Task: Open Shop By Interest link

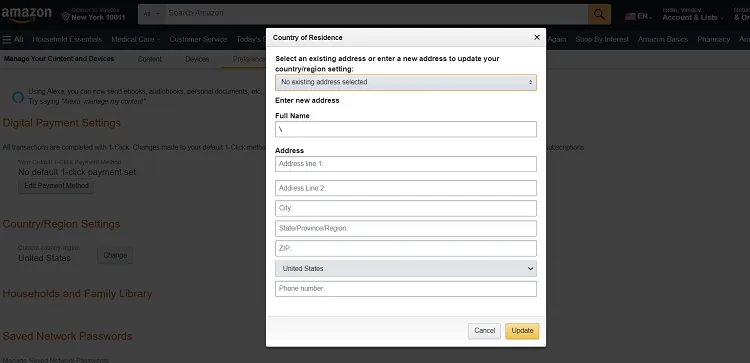Action: (602, 39)
